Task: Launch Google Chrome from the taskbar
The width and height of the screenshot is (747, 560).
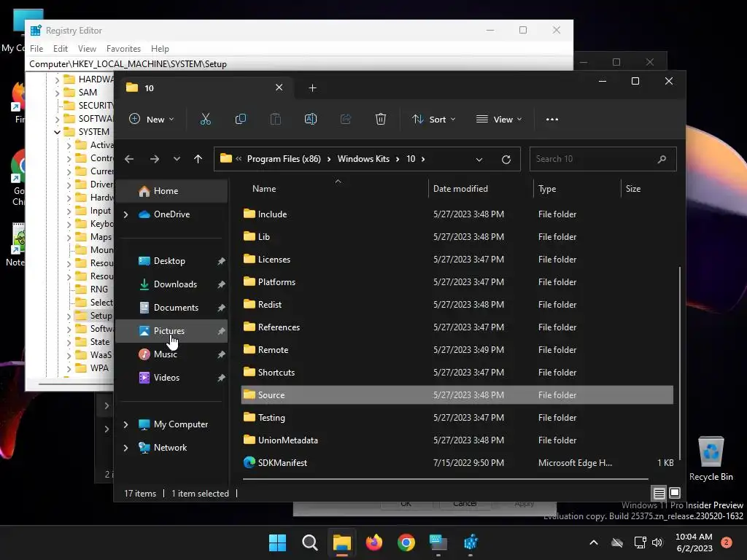Action: 406,542
